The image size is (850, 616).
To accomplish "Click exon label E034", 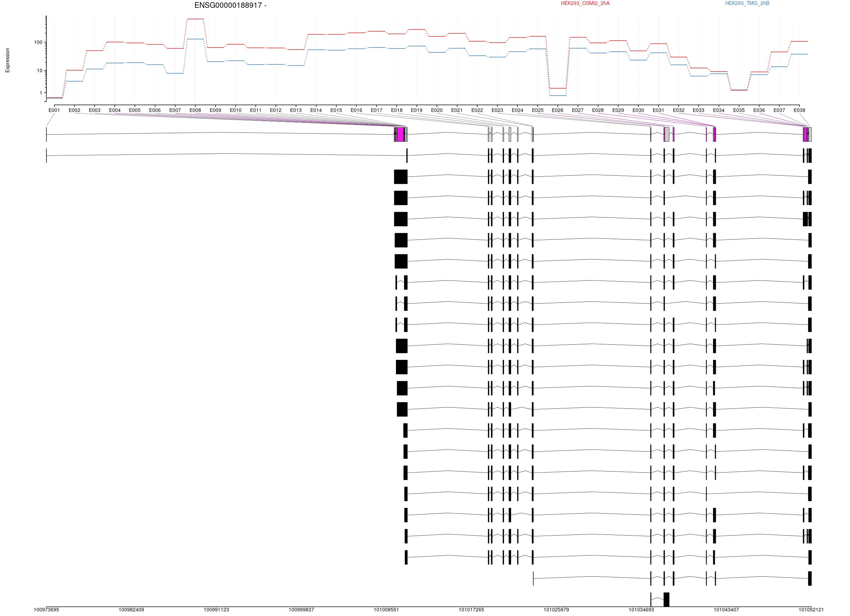I will point(719,110).
